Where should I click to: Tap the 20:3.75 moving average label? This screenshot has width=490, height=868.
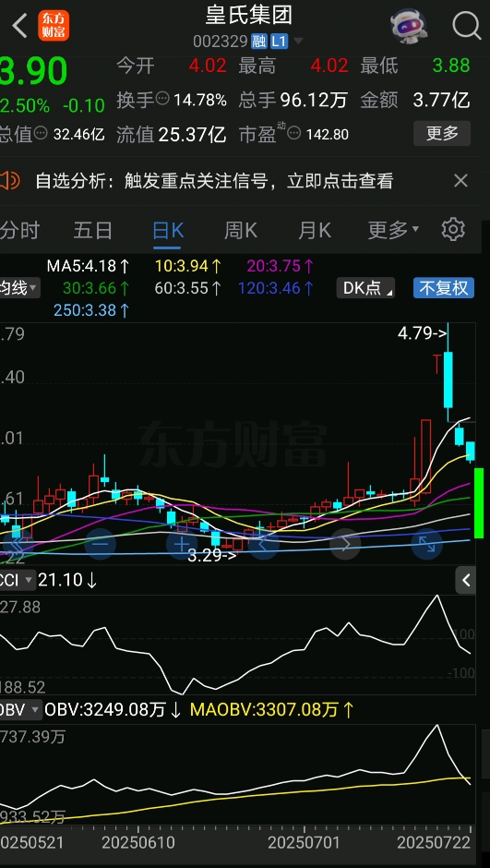[x=281, y=266]
